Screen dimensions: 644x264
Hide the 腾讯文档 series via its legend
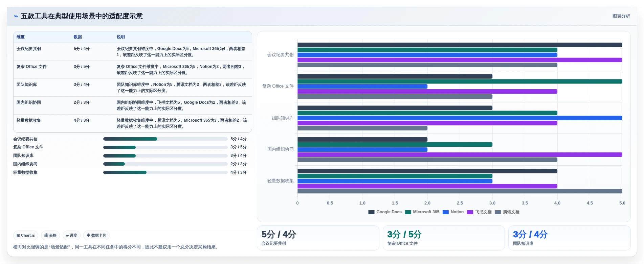pos(507,212)
